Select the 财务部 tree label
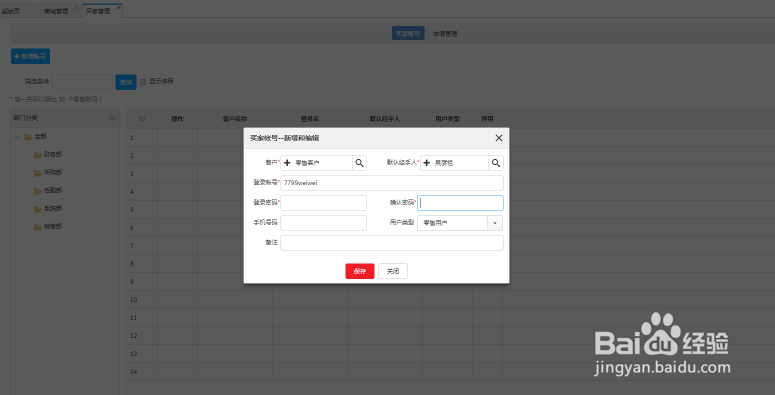This screenshot has width=775, height=395. click(x=53, y=155)
